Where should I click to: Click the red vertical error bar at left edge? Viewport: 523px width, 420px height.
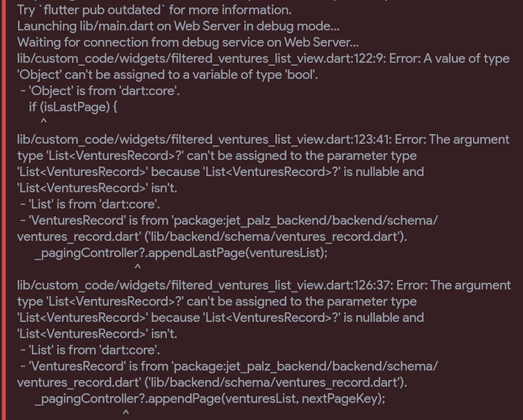tap(3, 210)
